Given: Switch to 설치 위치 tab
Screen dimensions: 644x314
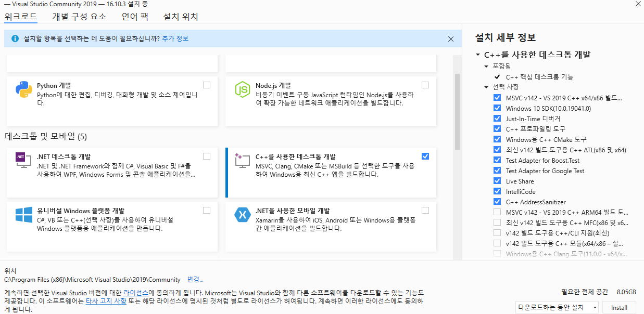Looking at the screenshot, I should (x=181, y=17).
